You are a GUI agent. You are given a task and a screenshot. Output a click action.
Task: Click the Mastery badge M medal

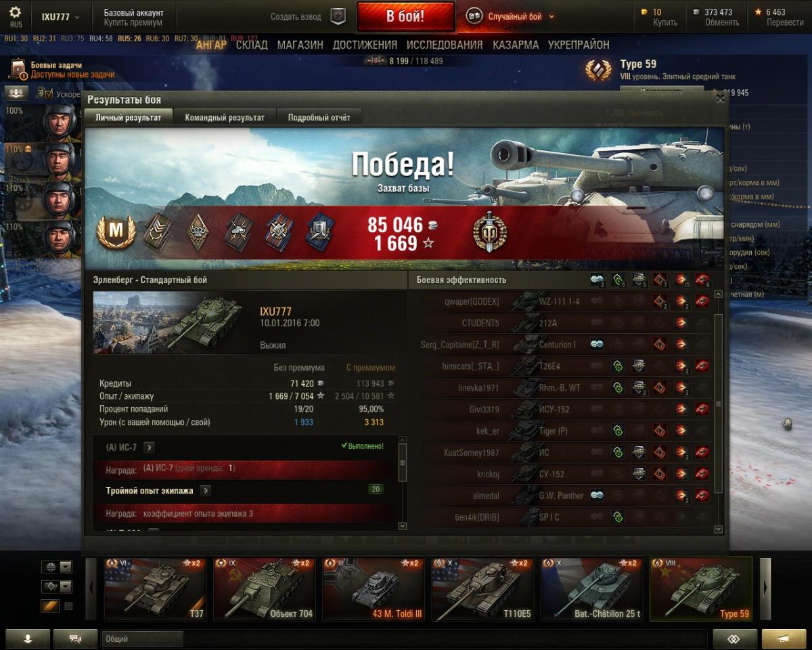click(x=116, y=232)
